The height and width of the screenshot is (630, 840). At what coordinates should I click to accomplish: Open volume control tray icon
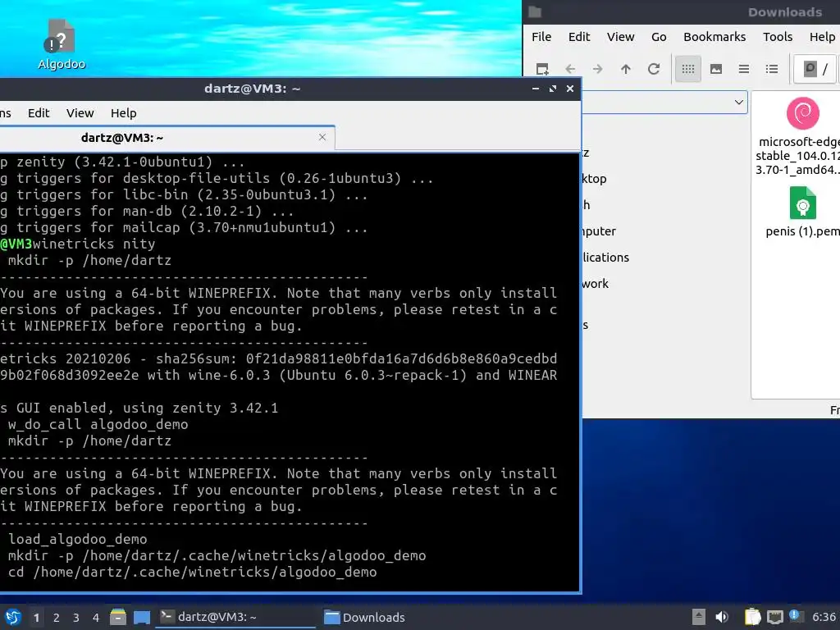click(722, 617)
